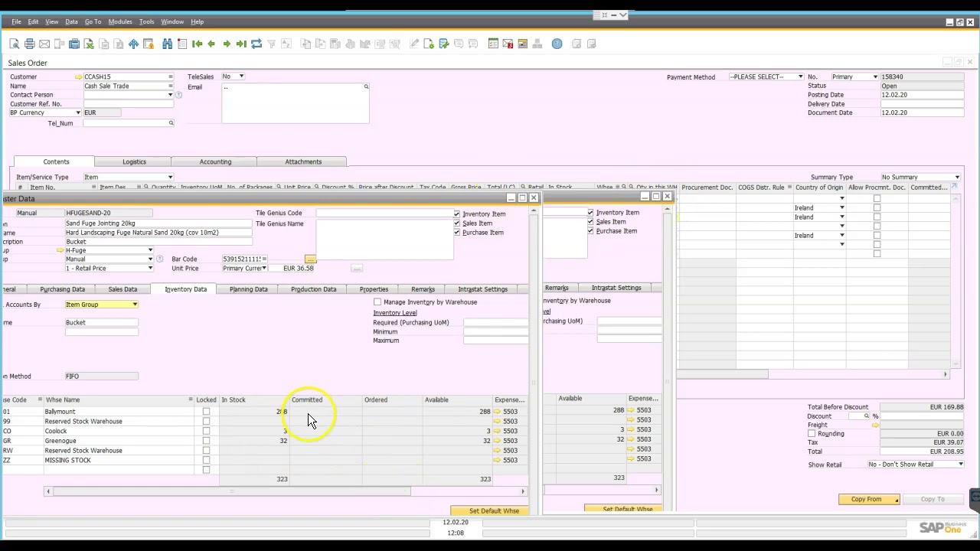Click the sales order grid horizontal scrollbar
This screenshot has width=980, height=551.
click(723, 374)
